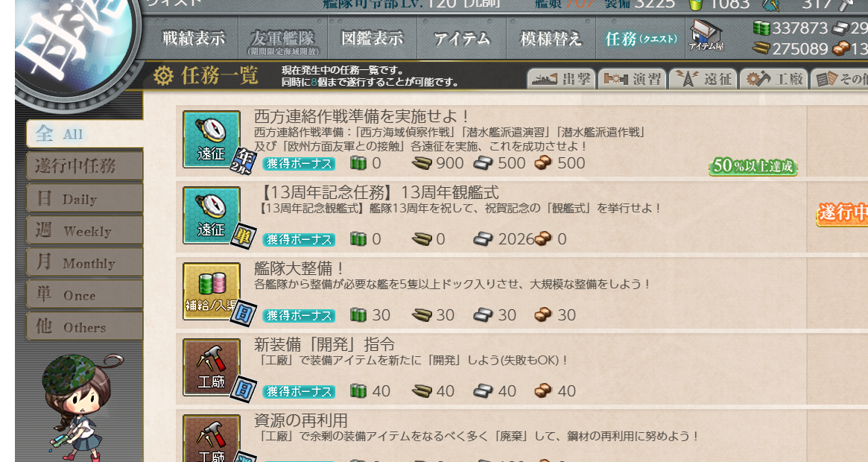This screenshot has height=462, width=868.
Task: Open 戦績表示 from the top menu
Action: coord(193,38)
